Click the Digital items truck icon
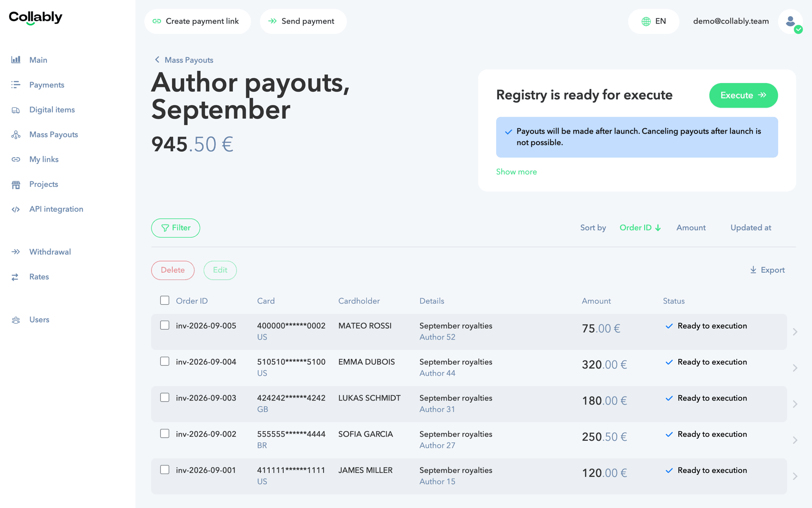The height and width of the screenshot is (508, 812). (x=16, y=110)
